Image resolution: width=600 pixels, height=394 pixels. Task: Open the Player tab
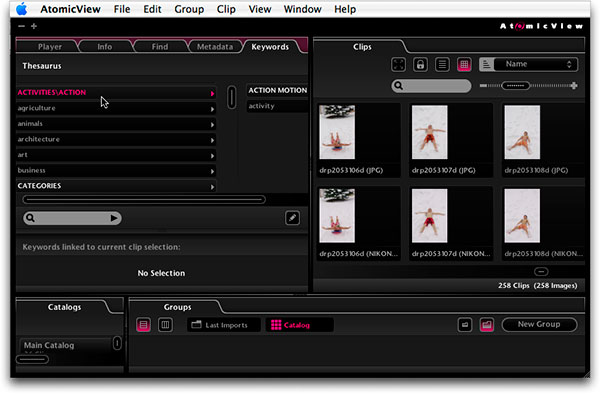[x=50, y=47]
